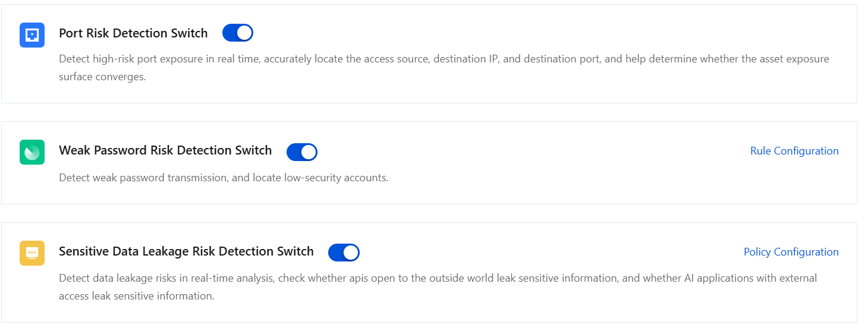Click the blue Port Risk Detection icon
Image resolution: width=868 pixels, height=331 pixels.
point(32,35)
